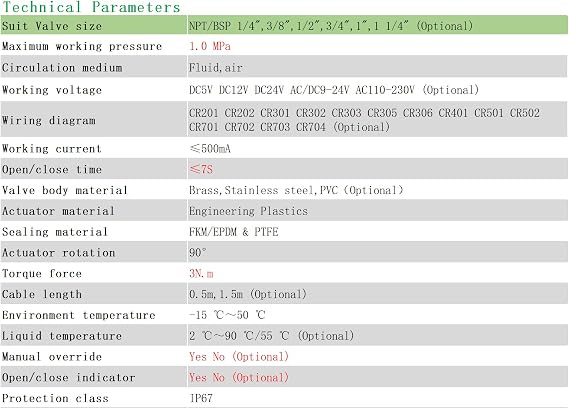Click the '≤500mA' value
Viewport: 569px width, 409px height.
click(210, 148)
